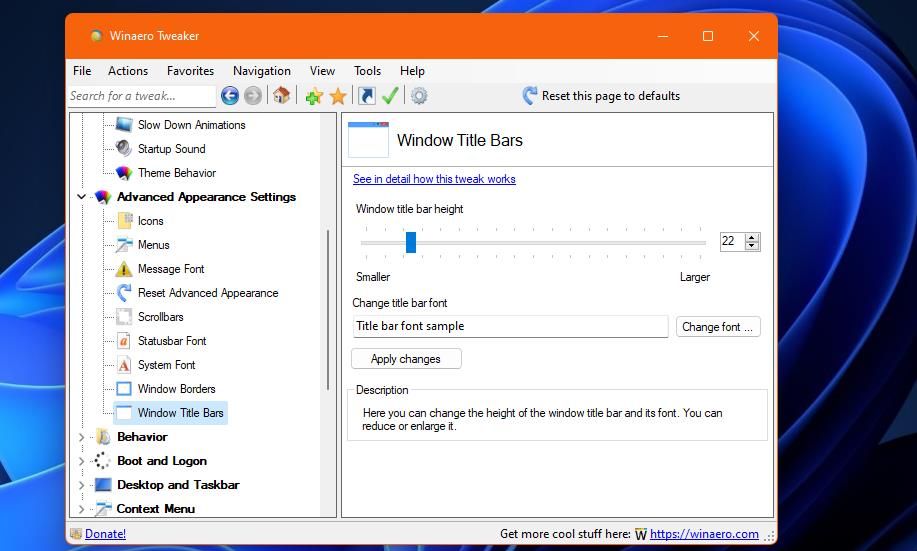This screenshot has width=917, height=551.
Task: Click the Reset Advanced Appearance arrow icon
Action: pos(124,292)
